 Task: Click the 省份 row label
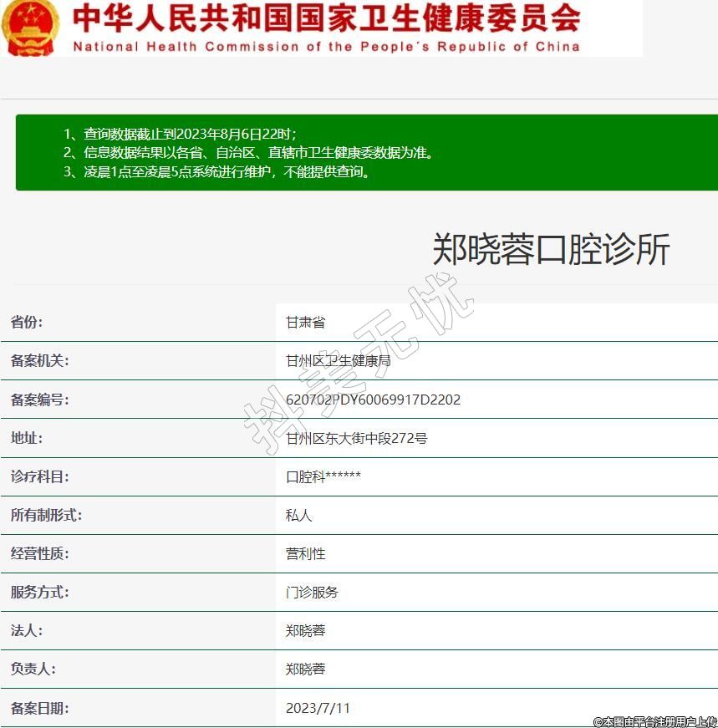pyautogui.click(x=27, y=323)
